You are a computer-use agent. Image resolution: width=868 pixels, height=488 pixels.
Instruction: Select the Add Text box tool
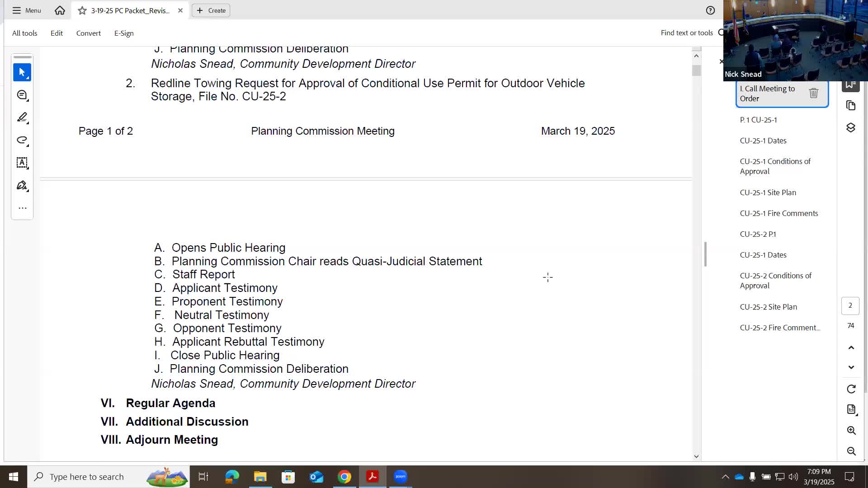[22, 163]
